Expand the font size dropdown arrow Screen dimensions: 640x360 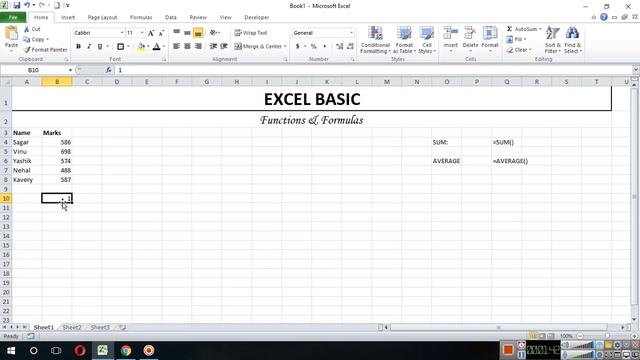(142, 33)
